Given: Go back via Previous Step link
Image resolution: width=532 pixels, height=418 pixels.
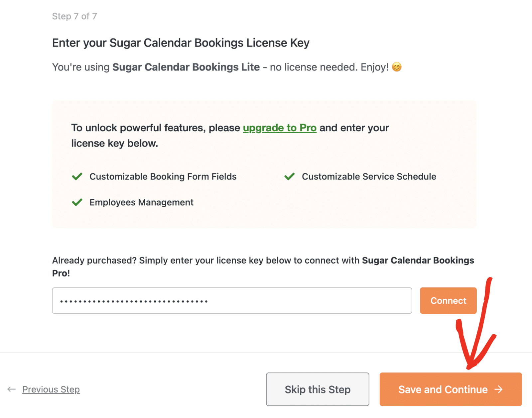Looking at the screenshot, I should coord(51,389).
